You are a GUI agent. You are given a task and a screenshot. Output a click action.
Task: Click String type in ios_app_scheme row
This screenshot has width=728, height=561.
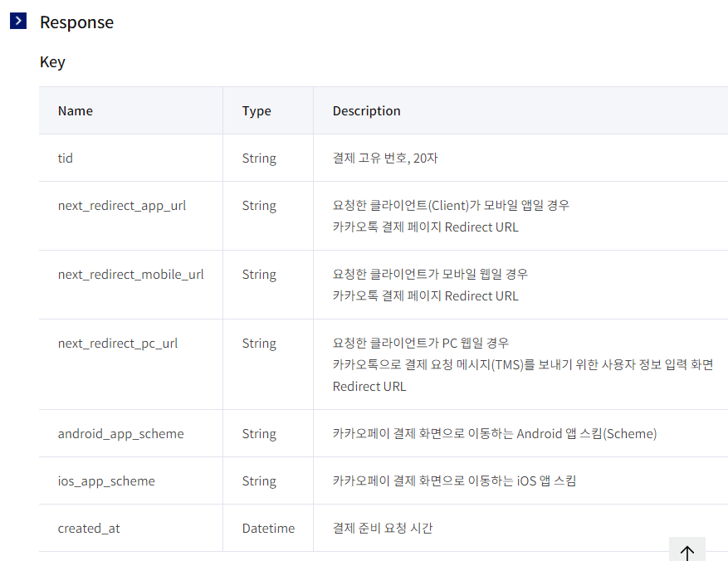pos(259,481)
